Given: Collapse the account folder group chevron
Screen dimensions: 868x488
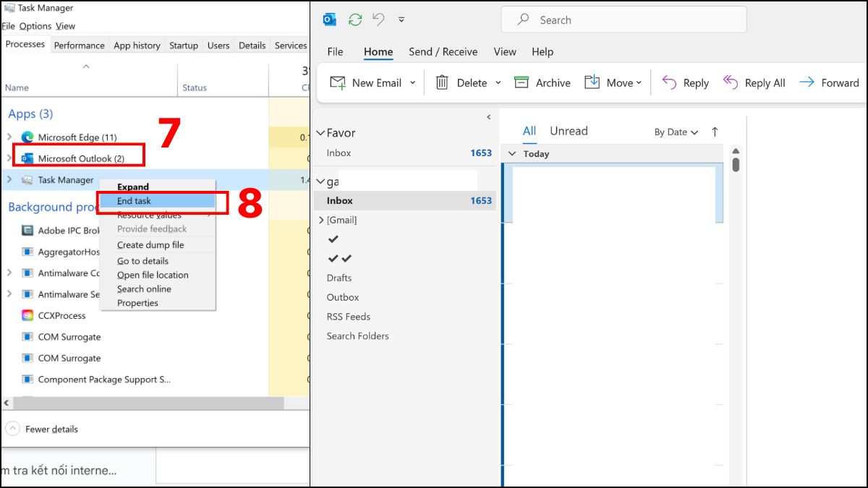Looking at the screenshot, I should click(x=320, y=182).
